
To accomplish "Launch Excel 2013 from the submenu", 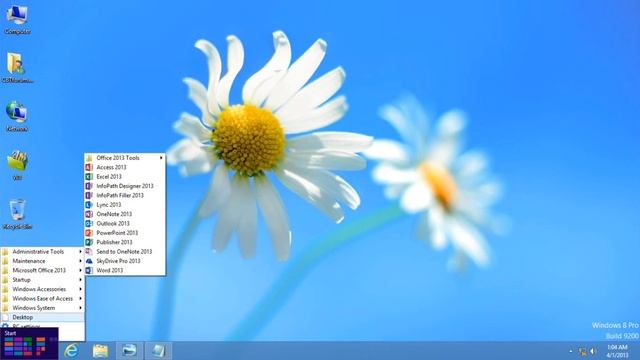I will pos(125,176).
